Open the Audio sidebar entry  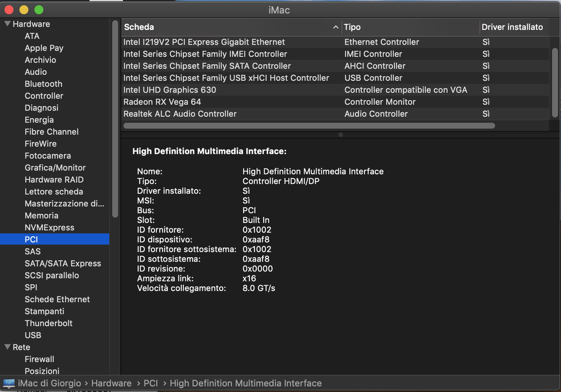pos(36,72)
